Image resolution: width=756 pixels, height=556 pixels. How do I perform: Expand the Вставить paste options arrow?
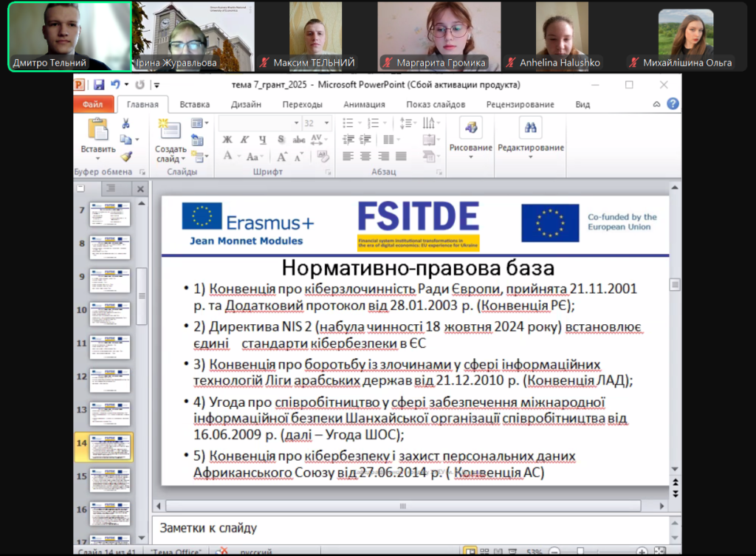point(98,159)
